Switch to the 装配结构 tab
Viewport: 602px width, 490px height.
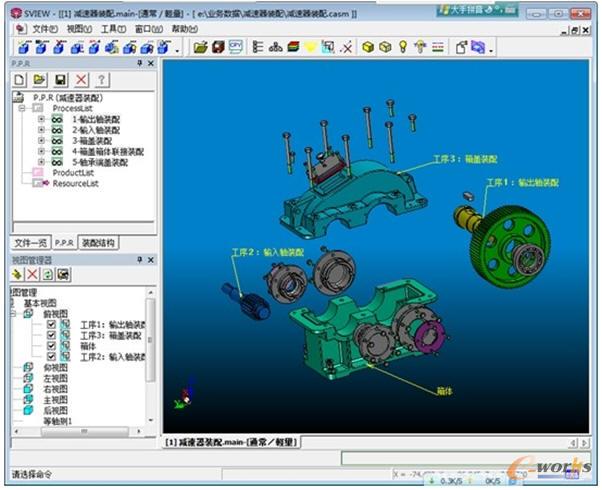pyautogui.click(x=99, y=242)
